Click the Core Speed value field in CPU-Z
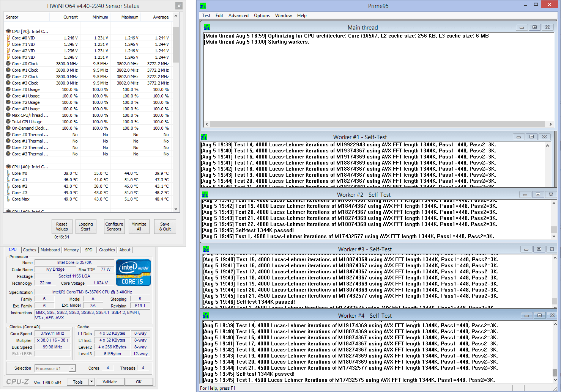Screen dimensions: 561x392 click(52, 334)
